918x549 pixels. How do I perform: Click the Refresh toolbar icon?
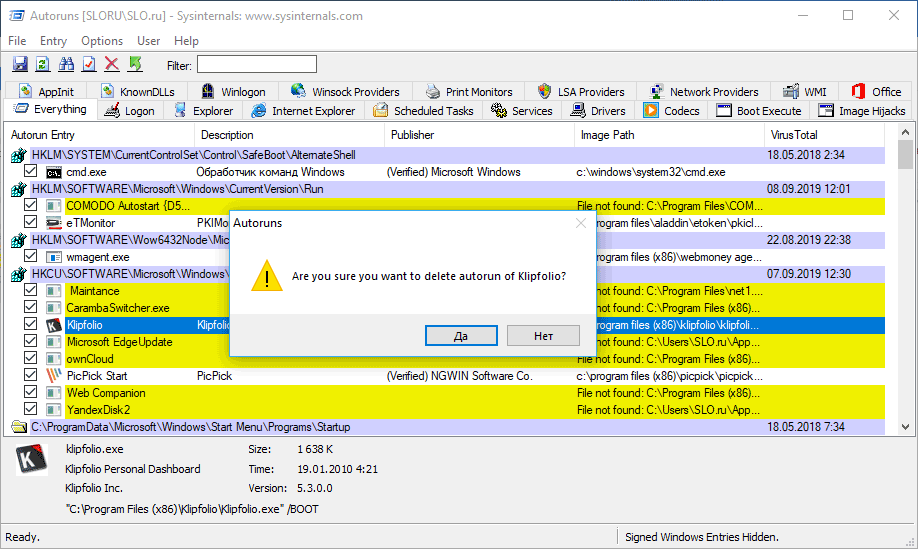[43, 64]
